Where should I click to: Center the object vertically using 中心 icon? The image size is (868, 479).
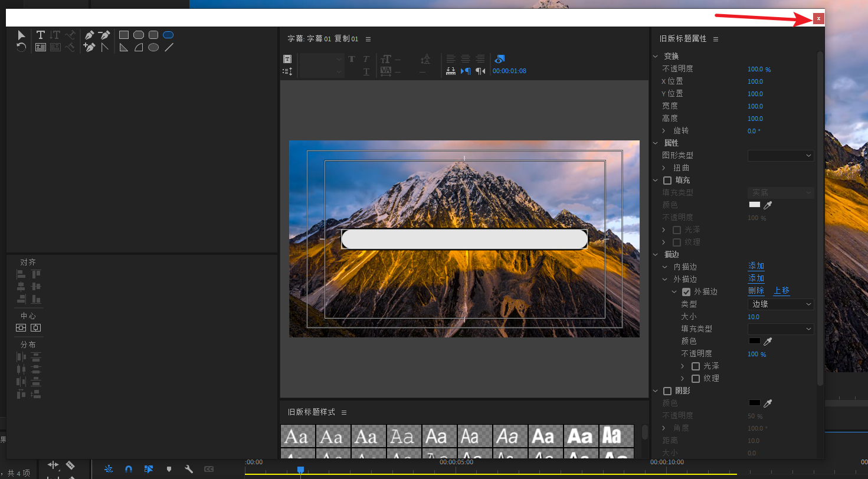coord(21,328)
